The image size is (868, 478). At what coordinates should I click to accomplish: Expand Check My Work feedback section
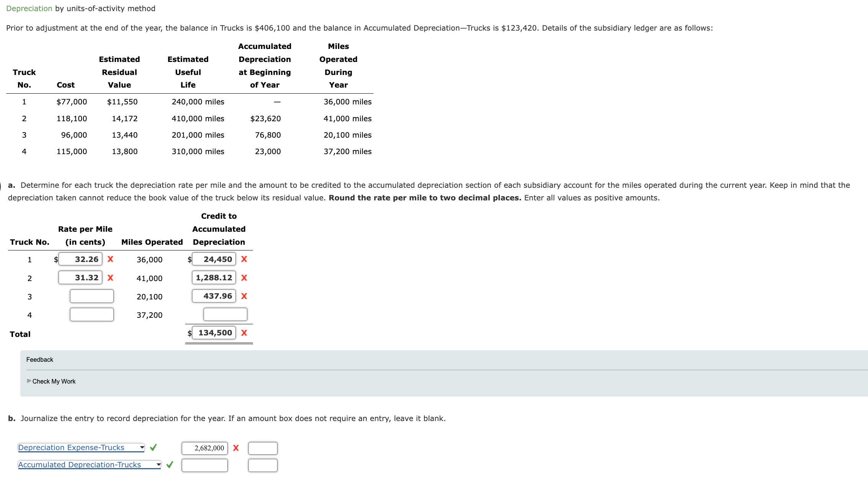pyautogui.click(x=54, y=381)
